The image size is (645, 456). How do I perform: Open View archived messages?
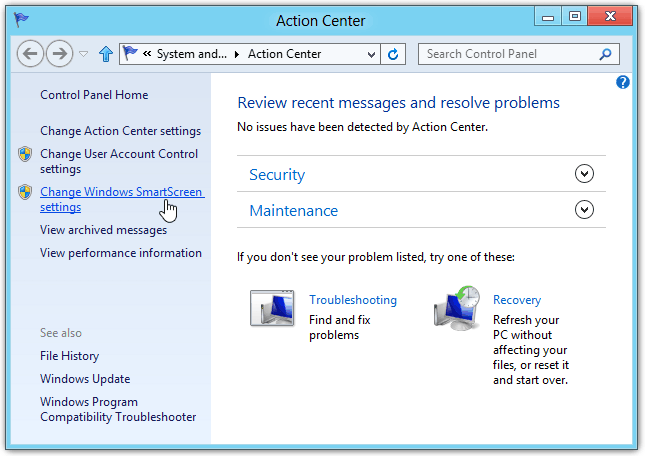point(103,230)
